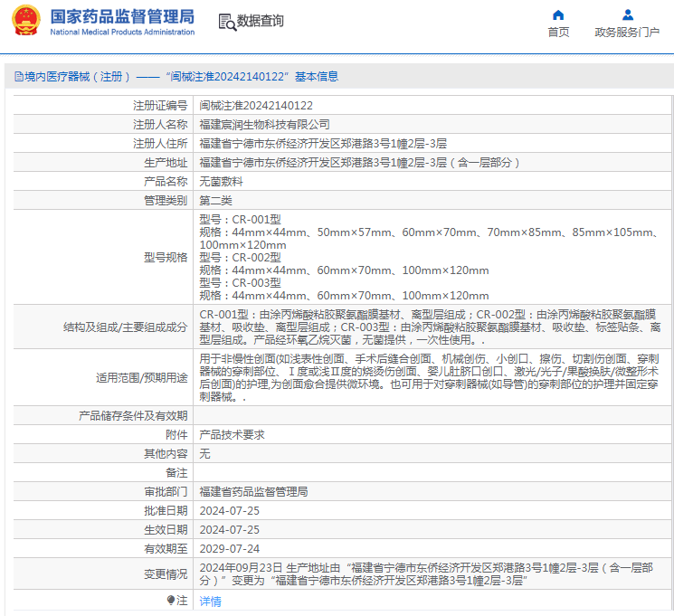Click the 政务服务门户 user icon
Image resolution: width=674 pixels, height=616 pixels.
tap(628, 15)
